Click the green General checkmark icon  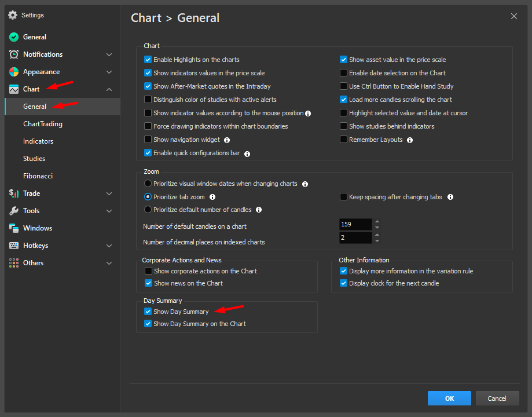pyautogui.click(x=14, y=37)
